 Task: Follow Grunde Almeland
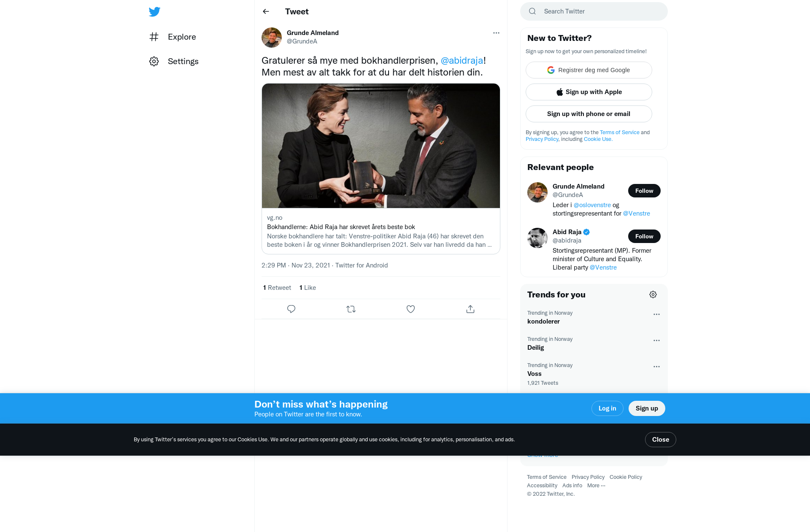coord(644,191)
